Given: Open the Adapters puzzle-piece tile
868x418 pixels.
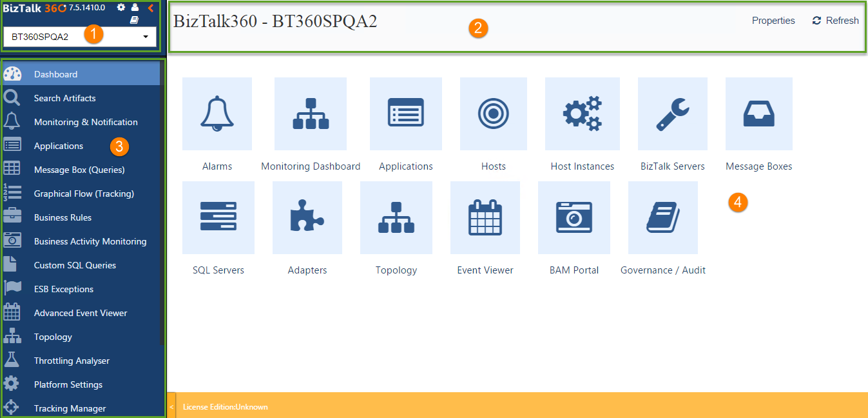Looking at the screenshot, I should pos(307,217).
